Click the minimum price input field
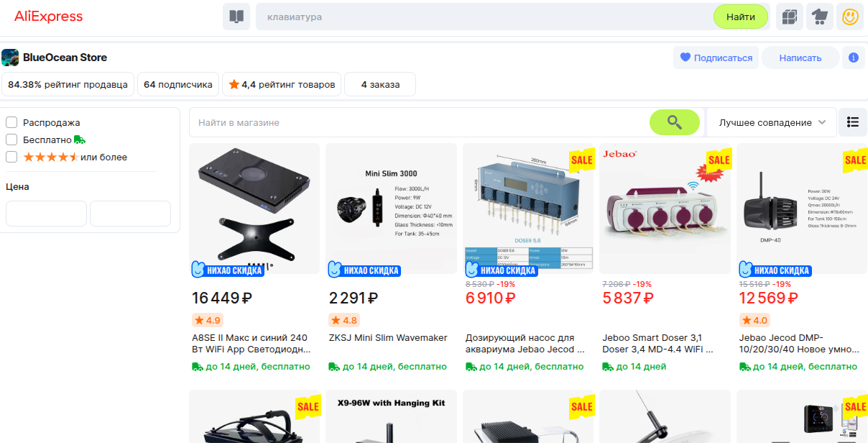Image resolution: width=868 pixels, height=443 pixels. point(46,214)
